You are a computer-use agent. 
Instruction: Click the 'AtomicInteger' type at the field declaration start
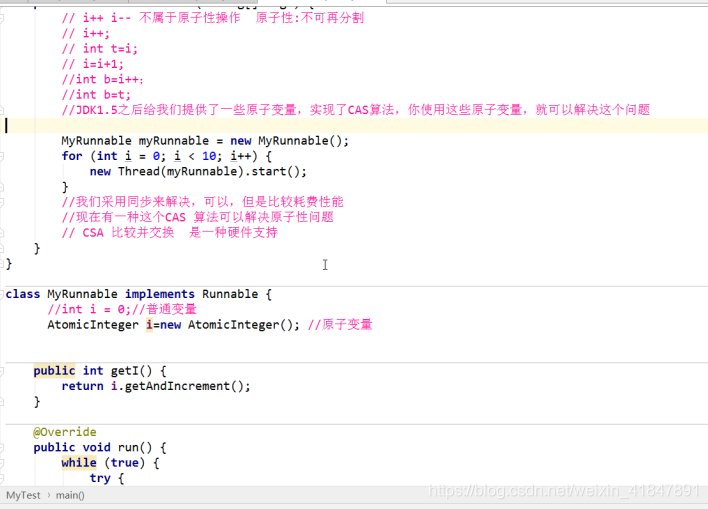pyautogui.click(x=93, y=325)
